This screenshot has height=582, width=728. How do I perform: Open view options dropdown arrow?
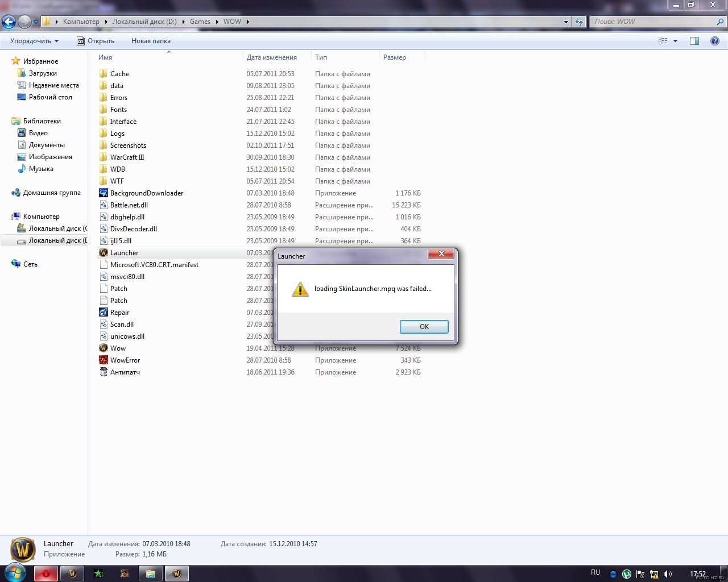coord(676,41)
